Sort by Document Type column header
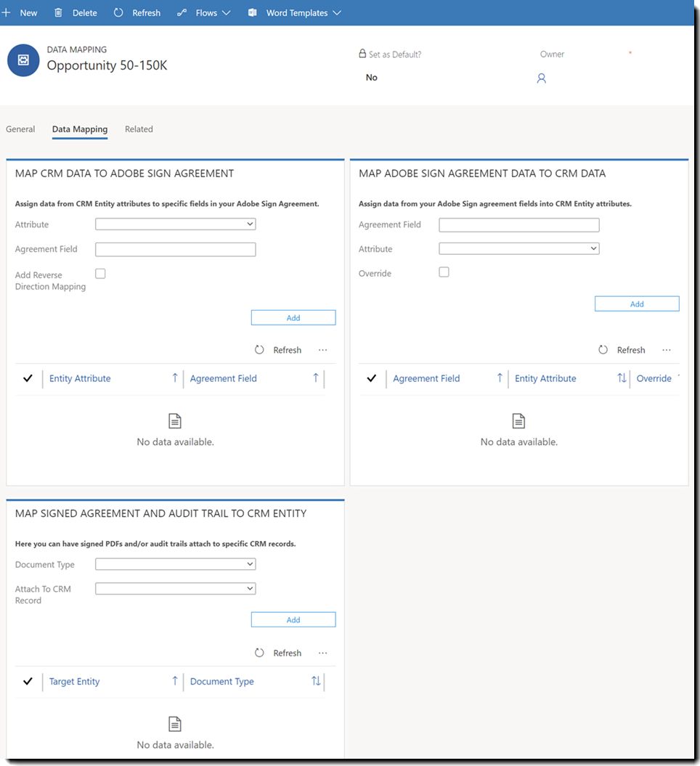 (221, 682)
